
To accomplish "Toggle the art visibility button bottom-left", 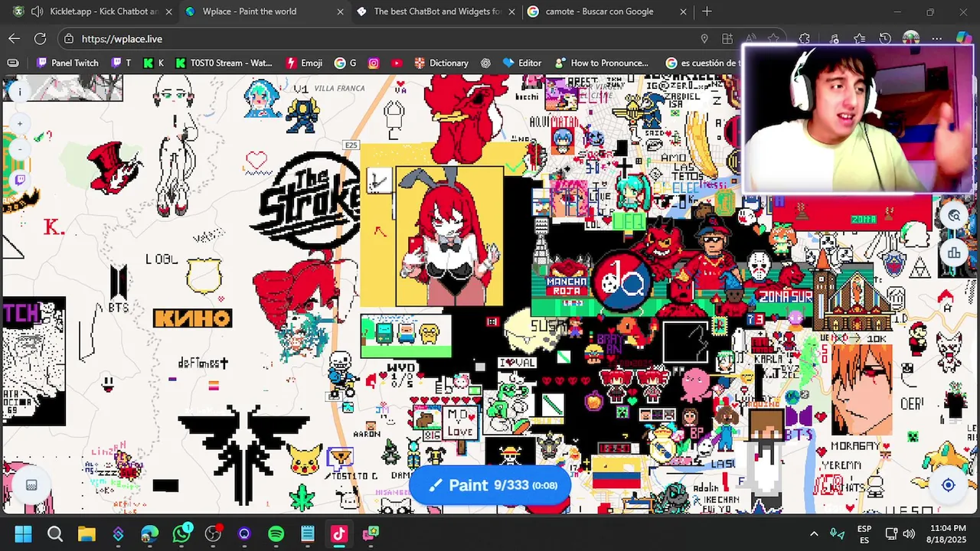I will 31,485.
